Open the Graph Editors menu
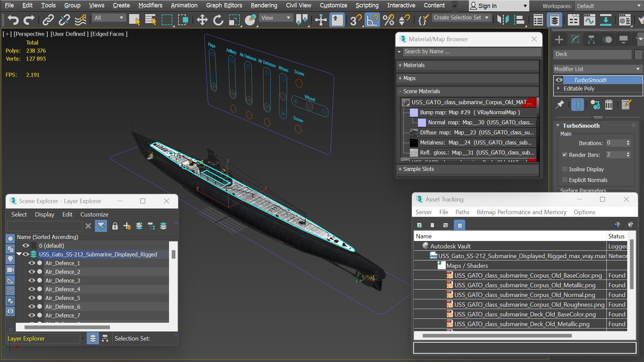The height and width of the screenshot is (362, 644). click(224, 5)
